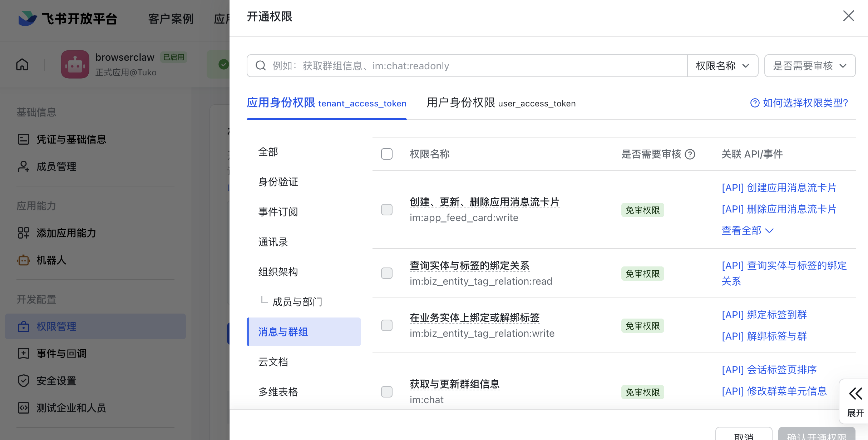The width and height of the screenshot is (868, 440).
Task: Open [API] 绑定标签到群 link
Action: pyautogui.click(x=764, y=315)
